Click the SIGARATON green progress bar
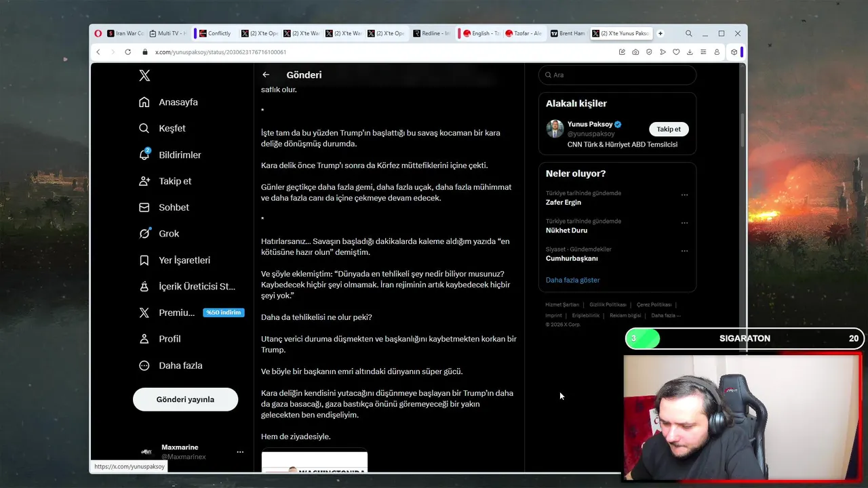Screen dimensions: 868x488 coord(642,338)
